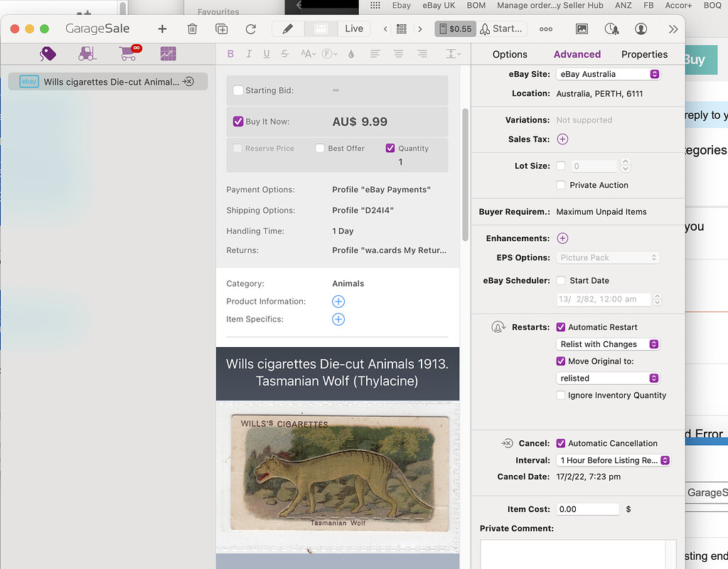728x569 pixels.
Task: Show more toolbar items chevrons
Action: click(673, 28)
